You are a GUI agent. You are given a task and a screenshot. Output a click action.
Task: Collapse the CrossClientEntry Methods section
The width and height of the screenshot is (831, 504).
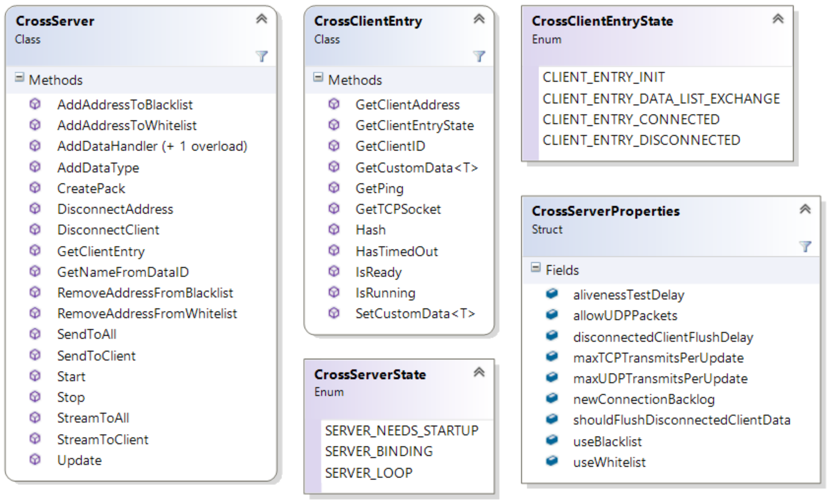[318, 77]
